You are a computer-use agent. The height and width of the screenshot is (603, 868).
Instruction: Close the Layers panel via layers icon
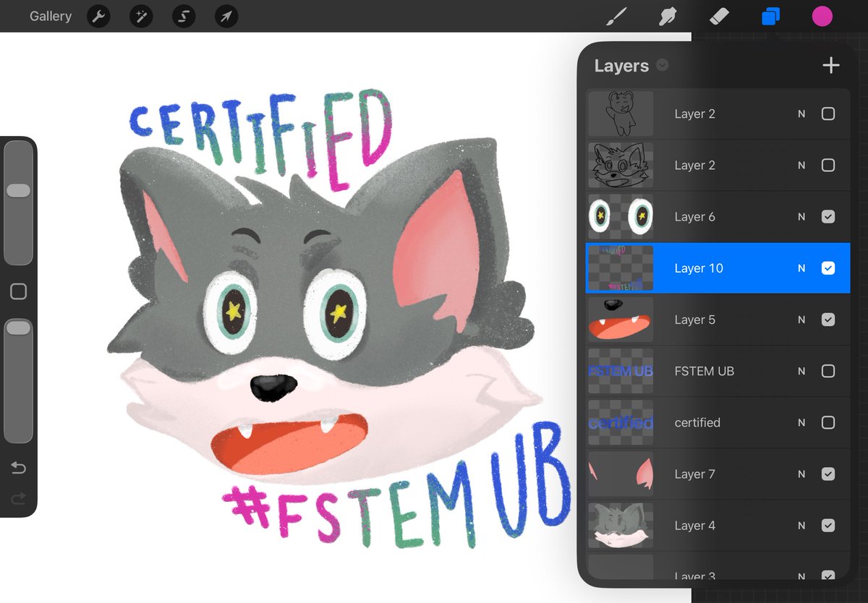770,16
